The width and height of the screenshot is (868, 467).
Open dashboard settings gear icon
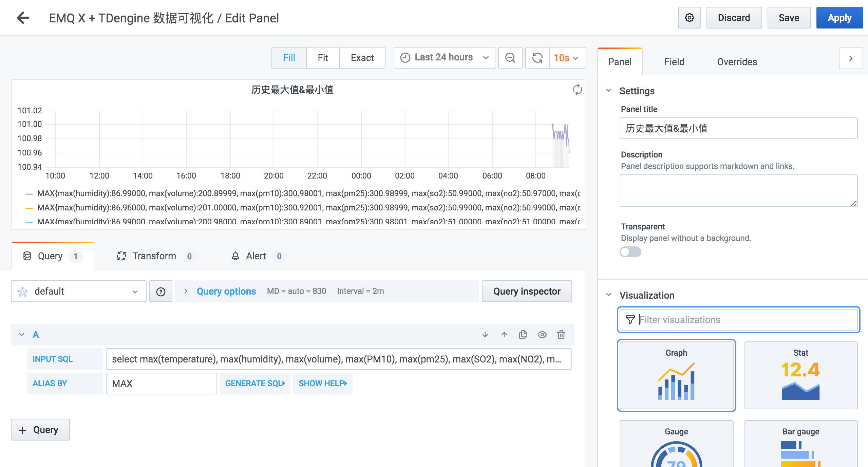tap(689, 18)
